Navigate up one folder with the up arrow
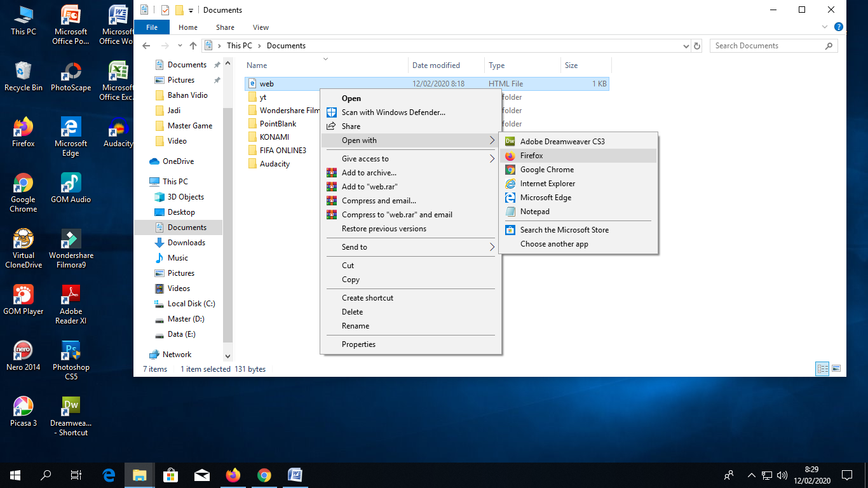This screenshot has height=488, width=868. (193, 45)
